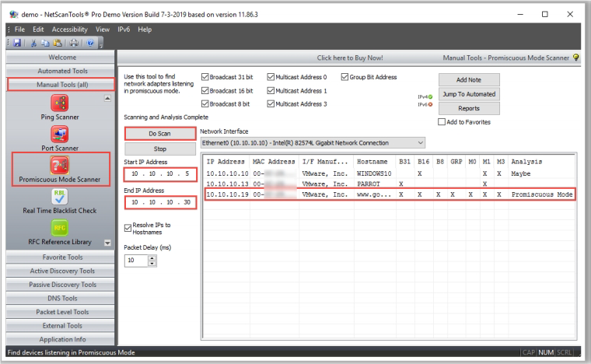Uncheck the Broadcast 31 bit checkbox
591x364 pixels.
[205, 78]
